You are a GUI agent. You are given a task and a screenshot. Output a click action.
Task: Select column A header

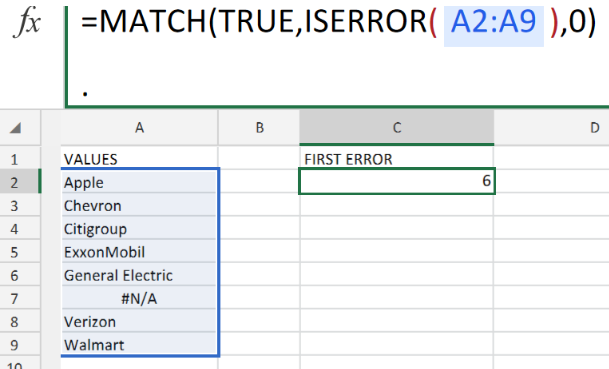click(139, 128)
